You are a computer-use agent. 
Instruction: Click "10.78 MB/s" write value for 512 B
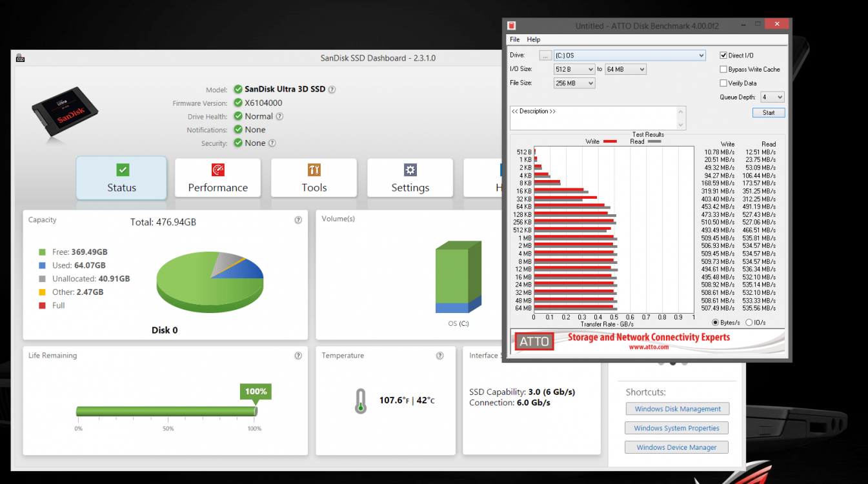tap(718, 152)
